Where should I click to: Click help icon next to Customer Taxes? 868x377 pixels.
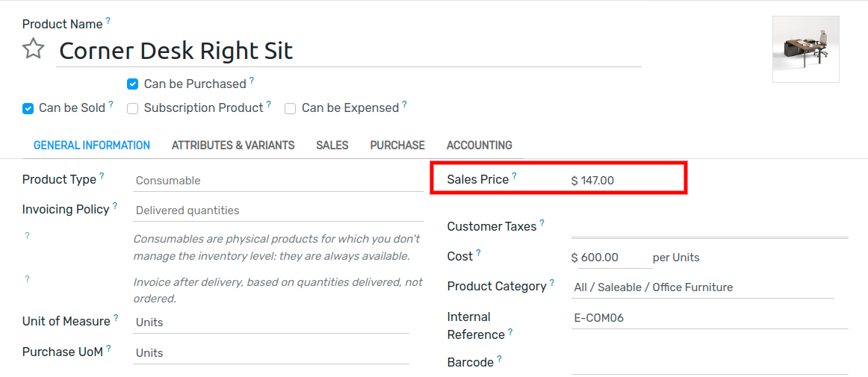[542, 223]
